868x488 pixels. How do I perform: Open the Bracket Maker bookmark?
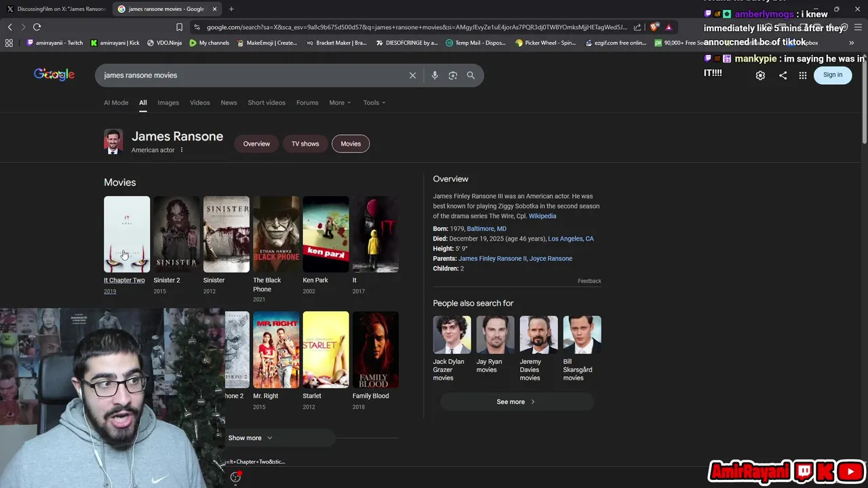tap(336, 43)
